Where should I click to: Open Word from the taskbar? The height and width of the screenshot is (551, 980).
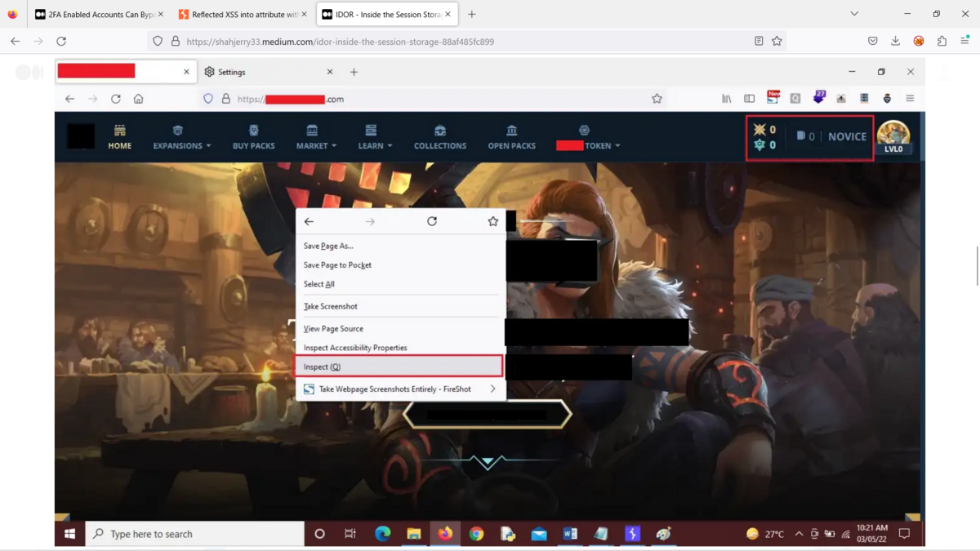pyautogui.click(x=570, y=534)
